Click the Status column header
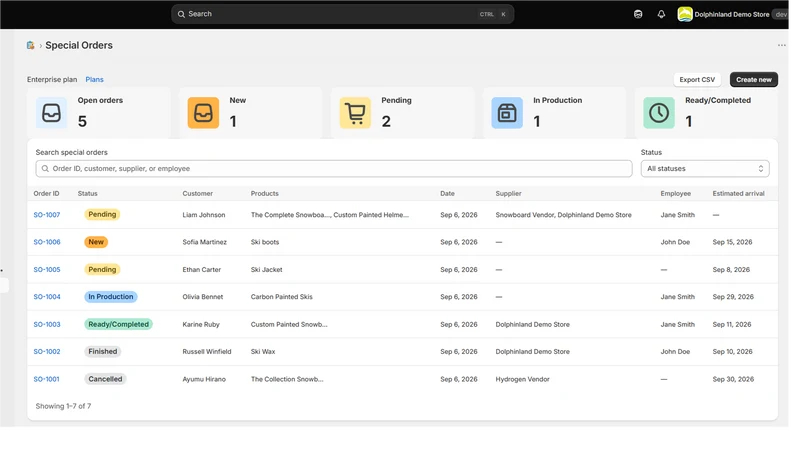The height and width of the screenshot is (450, 800). point(88,194)
